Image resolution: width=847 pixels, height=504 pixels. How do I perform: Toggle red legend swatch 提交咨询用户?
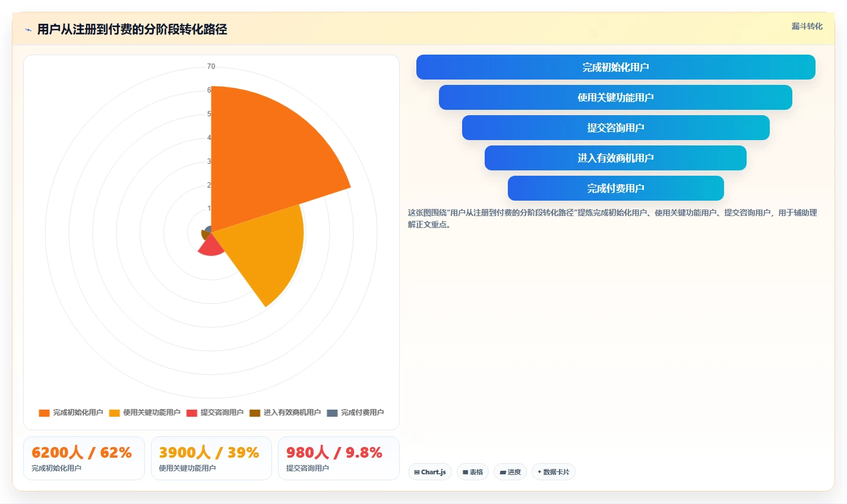point(191,413)
